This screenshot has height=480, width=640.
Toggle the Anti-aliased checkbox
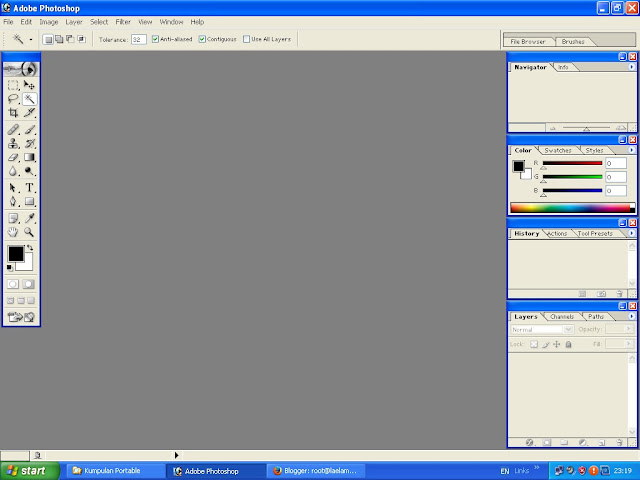155,39
